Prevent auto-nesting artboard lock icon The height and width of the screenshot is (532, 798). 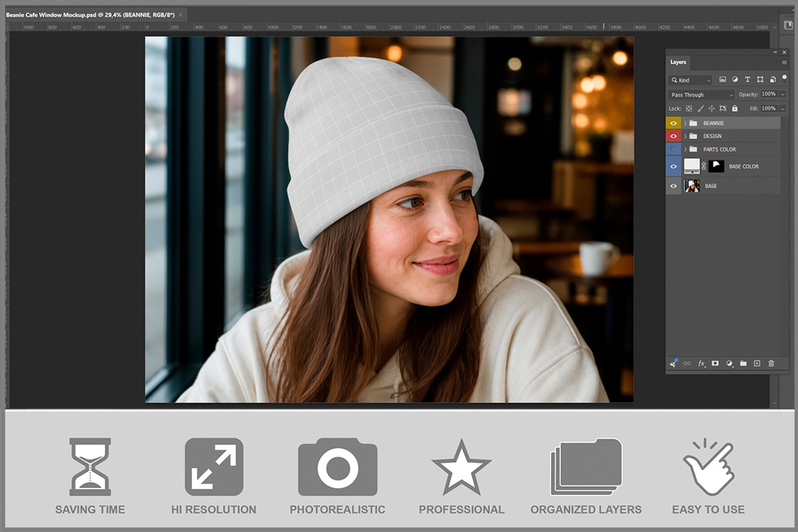click(723, 108)
